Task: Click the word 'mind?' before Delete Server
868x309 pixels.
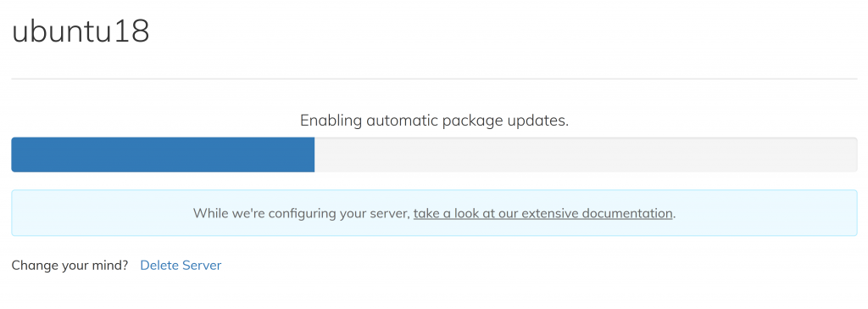Action: click(112, 265)
